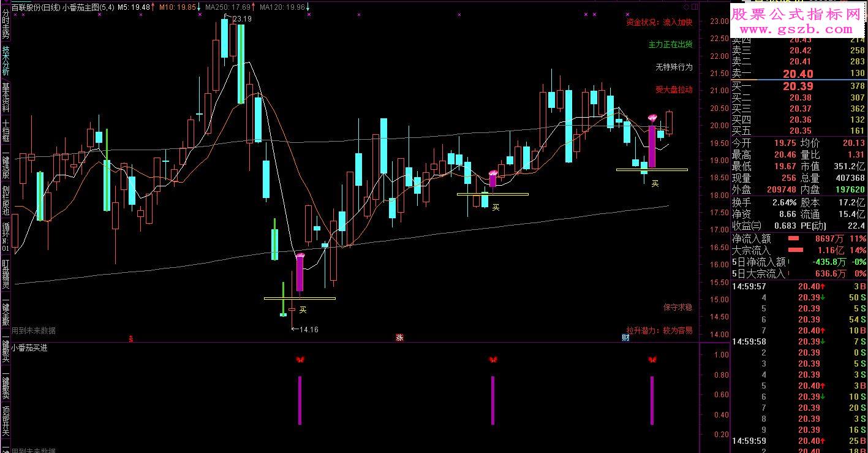Click the red 涨 marker on the time axis
Viewport: 868px width, 453px height.
[399, 338]
